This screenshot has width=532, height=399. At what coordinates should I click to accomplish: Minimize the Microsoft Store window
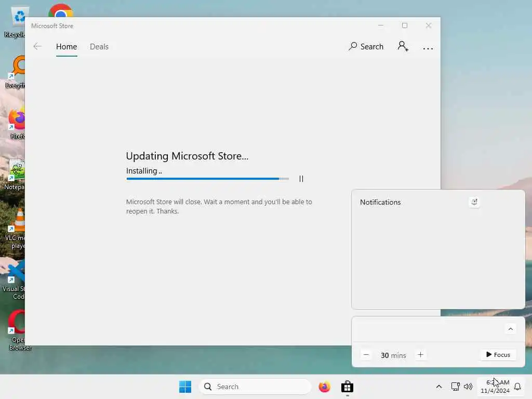click(381, 25)
